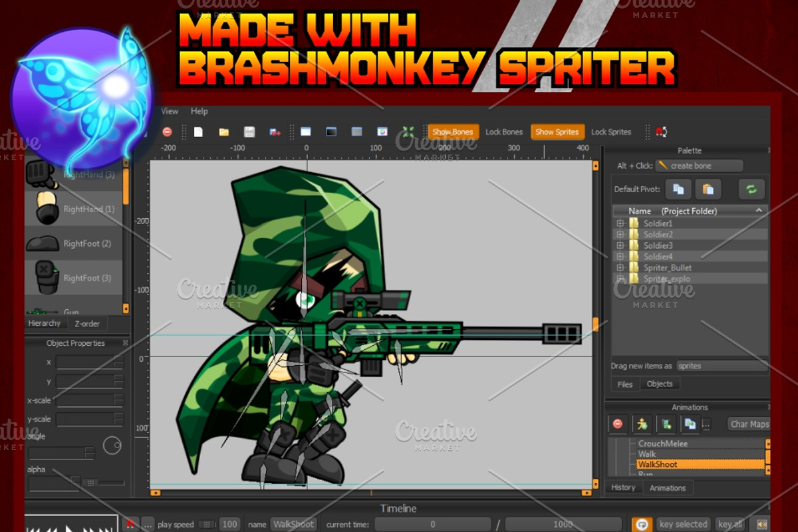
Task: Click the animation name field WalkShoot
Action: (293, 525)
